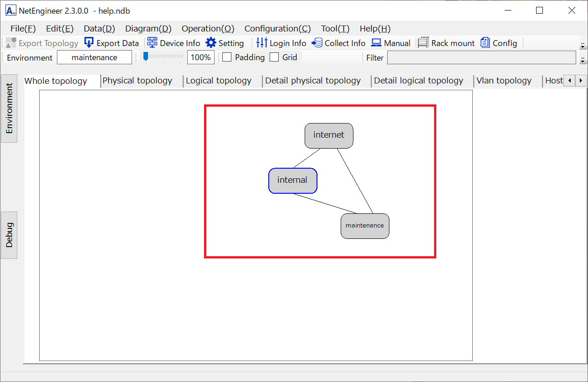Expand the Debug side panel
588x382 pixels.
coord(9,235)
